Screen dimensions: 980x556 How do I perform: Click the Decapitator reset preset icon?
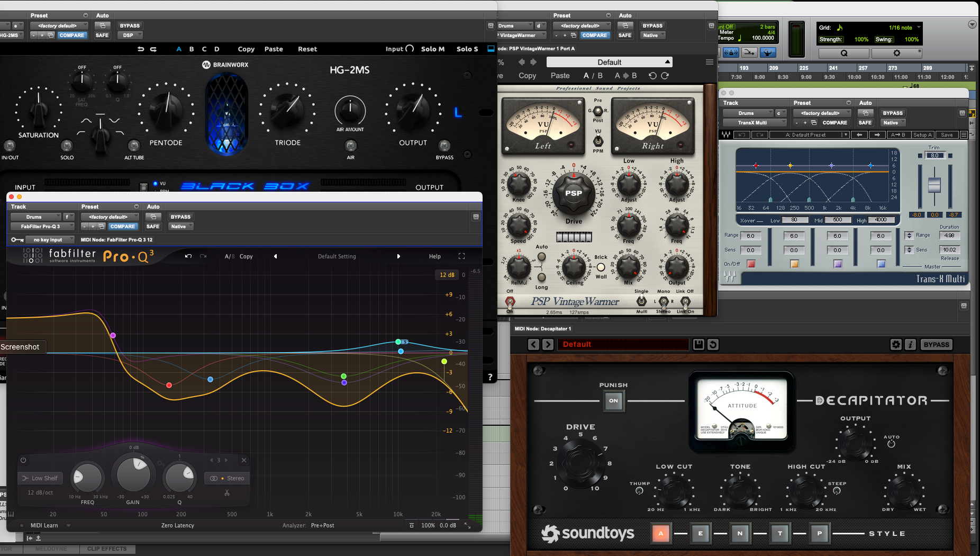[x=713, y=344]
